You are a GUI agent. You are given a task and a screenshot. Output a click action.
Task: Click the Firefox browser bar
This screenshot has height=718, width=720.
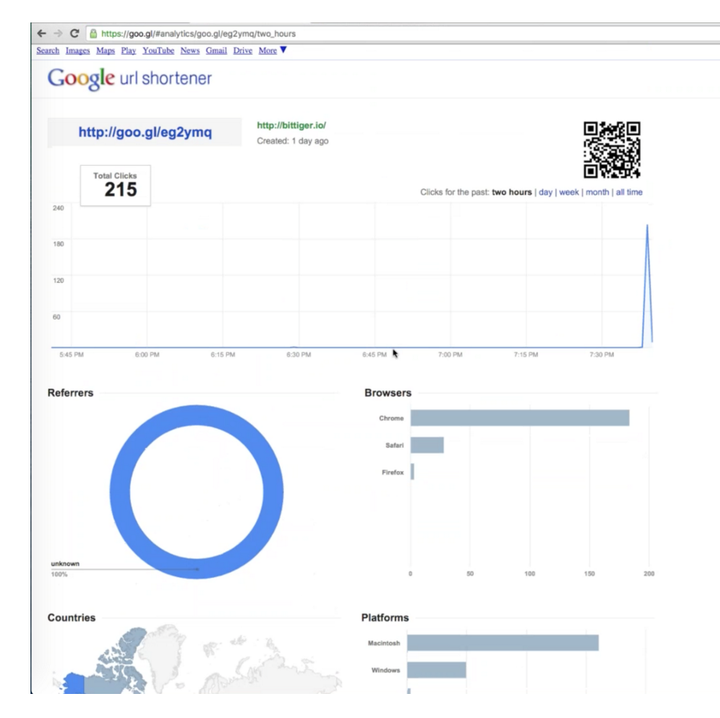412,472
